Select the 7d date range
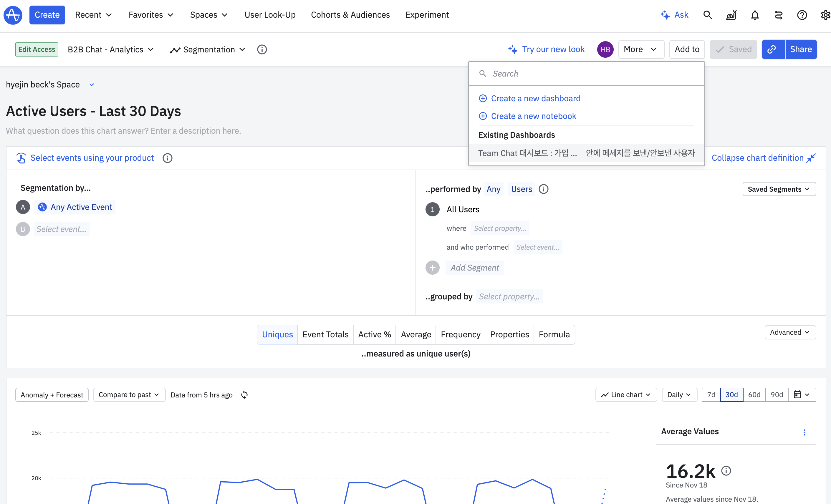 point(711,395)
